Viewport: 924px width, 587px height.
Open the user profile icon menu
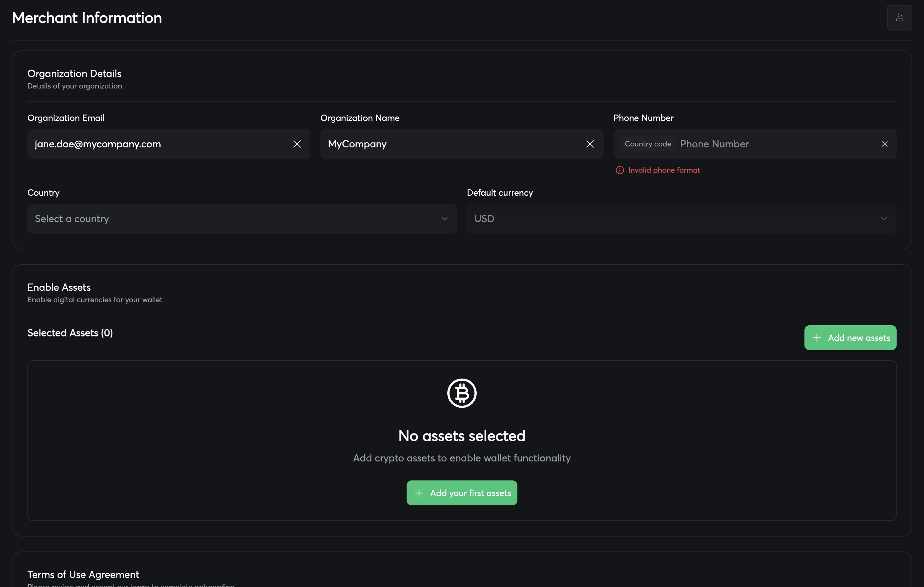click(x=899, y=18)
